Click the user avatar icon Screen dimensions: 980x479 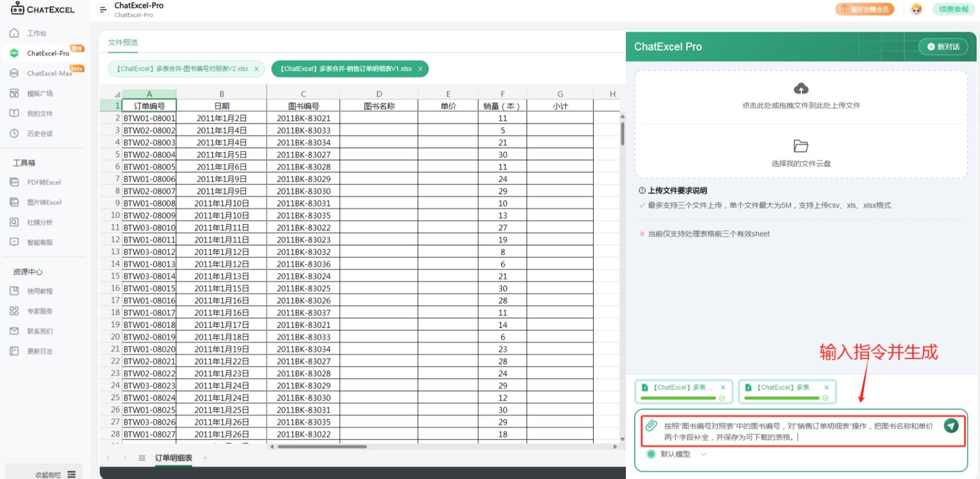point(916,9)
